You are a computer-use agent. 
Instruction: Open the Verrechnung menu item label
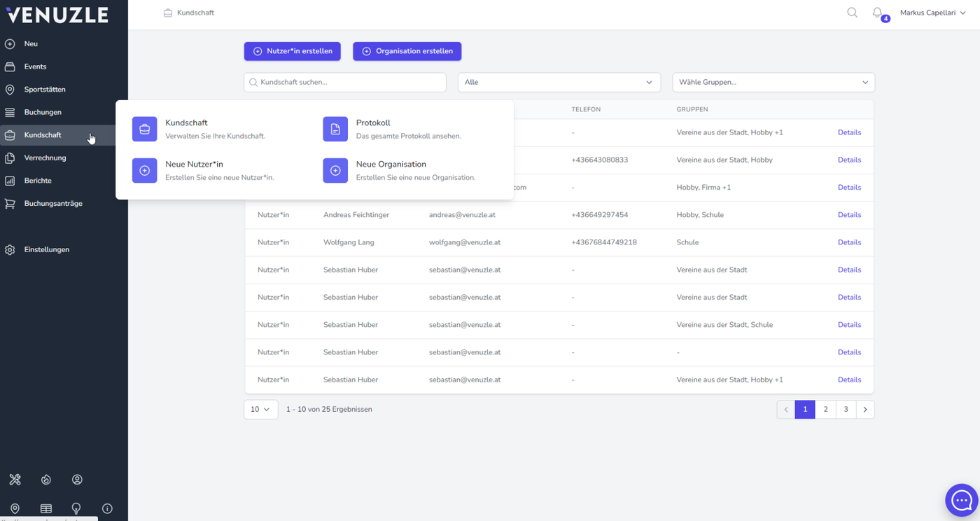click(x=45, y=158)
